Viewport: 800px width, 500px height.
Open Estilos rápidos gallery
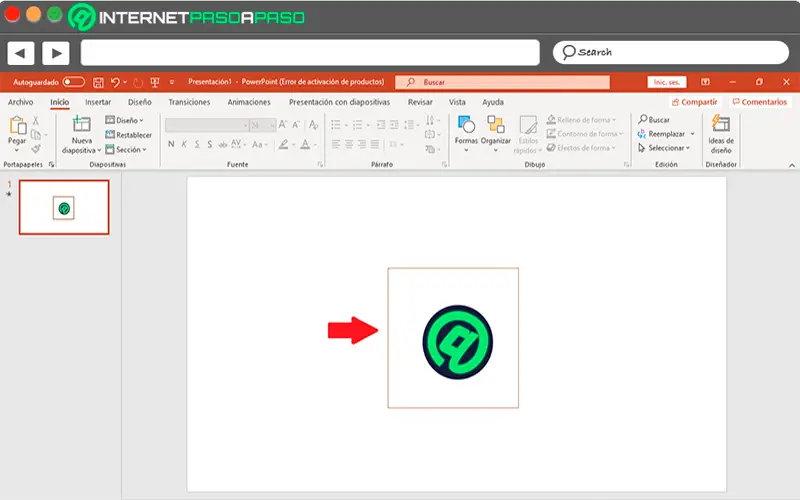coord(528,135)
